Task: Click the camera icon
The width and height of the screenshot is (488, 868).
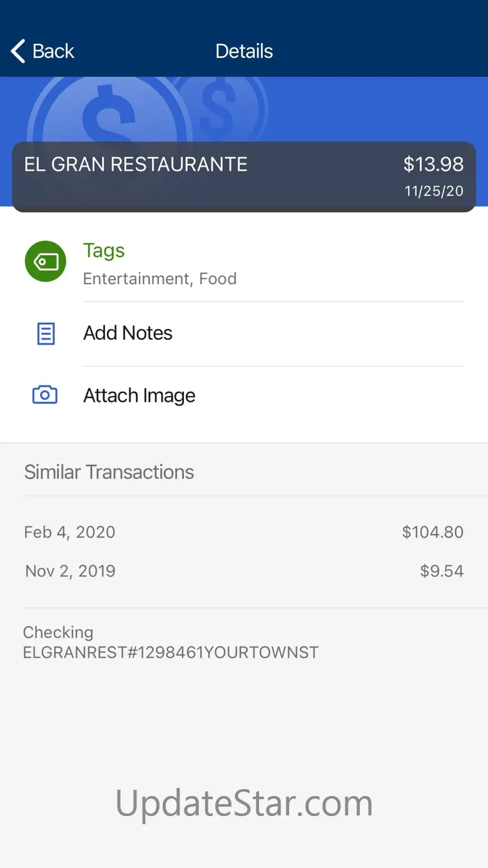Action: pos(45,395)
